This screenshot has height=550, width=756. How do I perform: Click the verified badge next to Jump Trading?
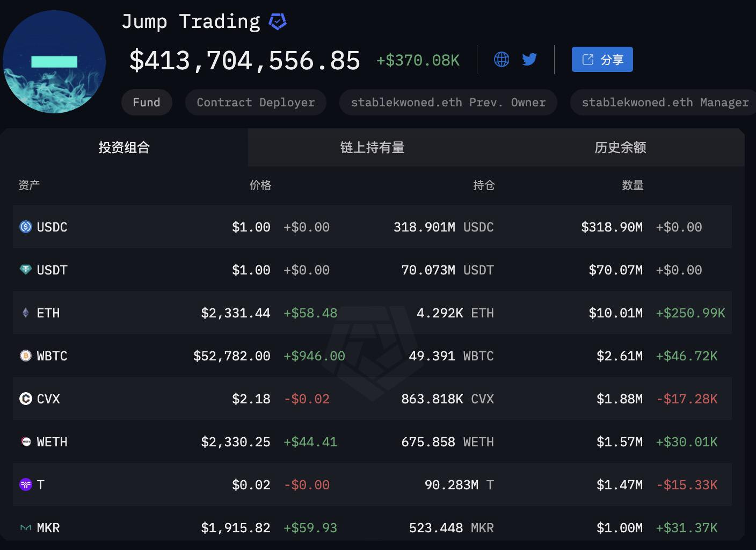[277, 22]
